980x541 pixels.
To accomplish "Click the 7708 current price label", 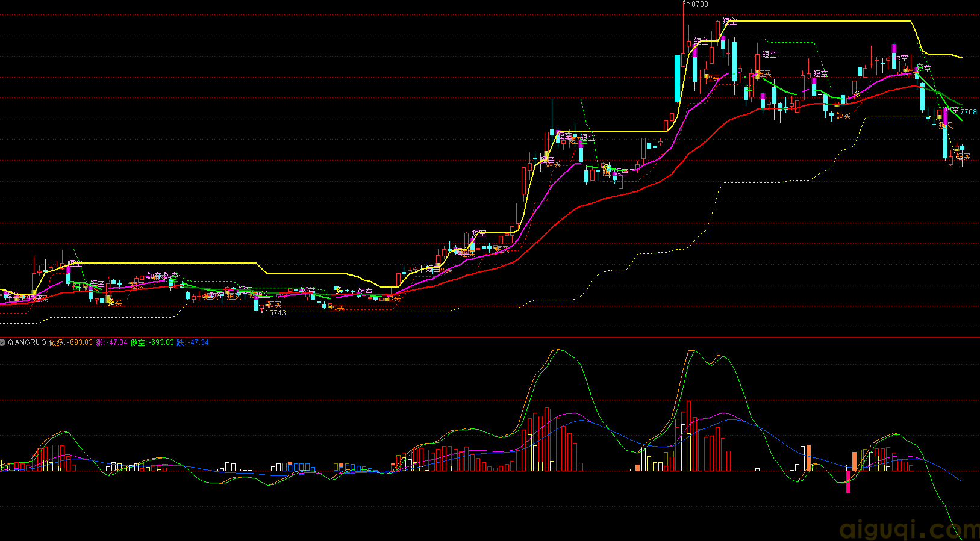I will (x=969, y=112).
